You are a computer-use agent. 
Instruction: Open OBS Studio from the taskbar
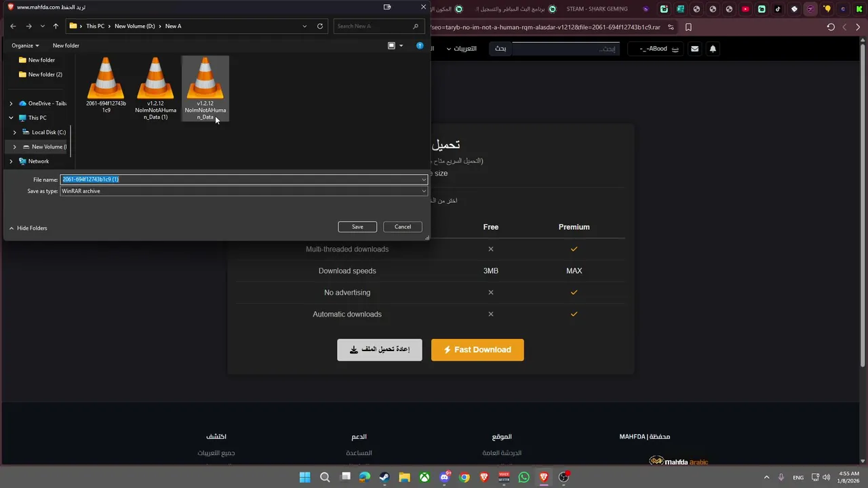[564, 477]
